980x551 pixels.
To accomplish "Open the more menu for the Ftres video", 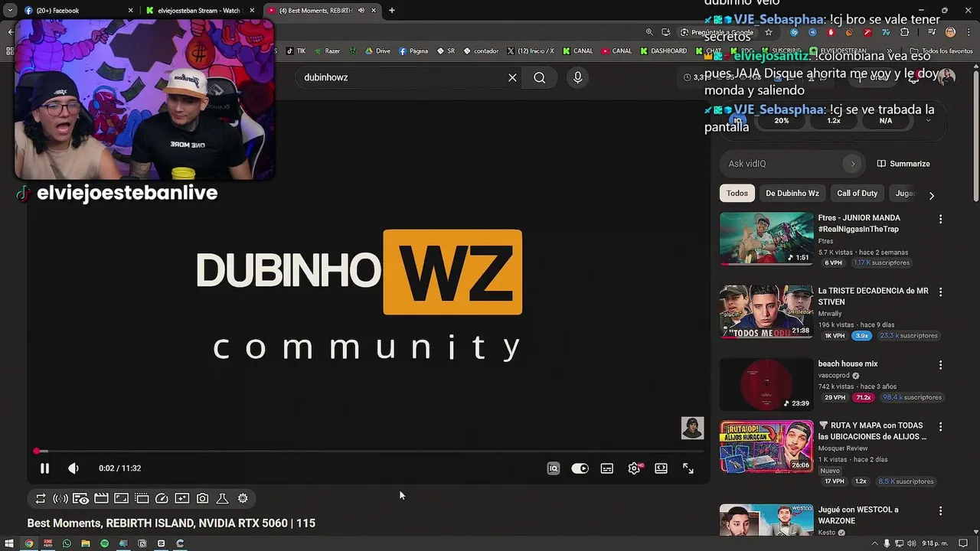I will click(x=940, y=219).
